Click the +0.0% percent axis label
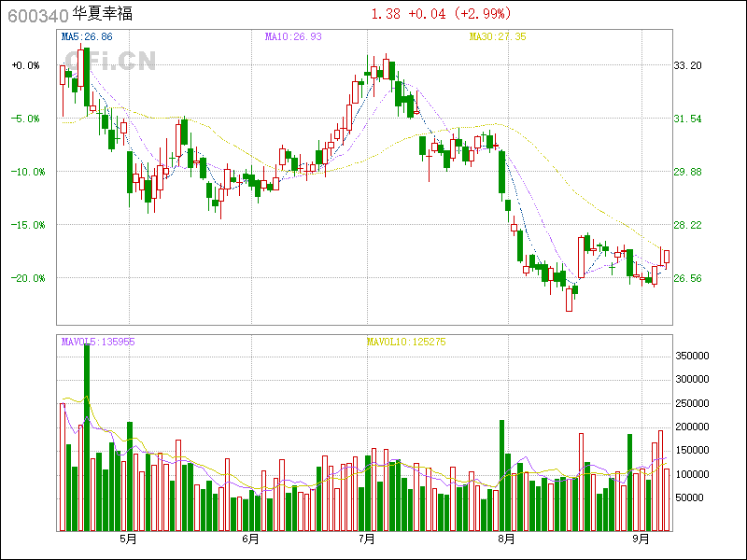747x560 pixels. click(x=25, y=65)
